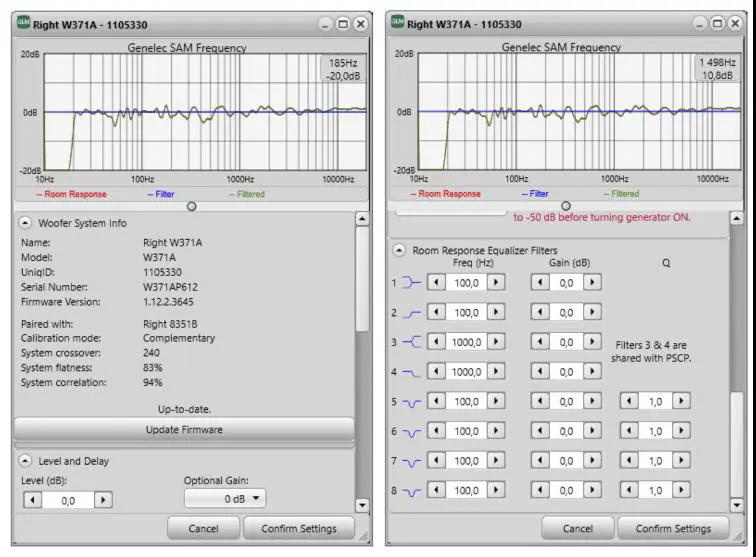
Task: Click left window scrollbar up arrow
Action: pyautogui.click(x=362, y=219)
